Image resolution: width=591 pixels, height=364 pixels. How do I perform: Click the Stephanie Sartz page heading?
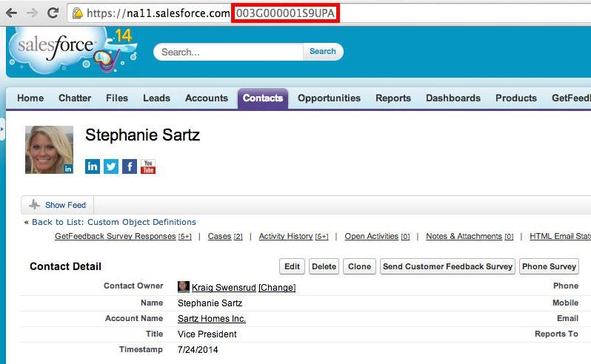[142, 135]
